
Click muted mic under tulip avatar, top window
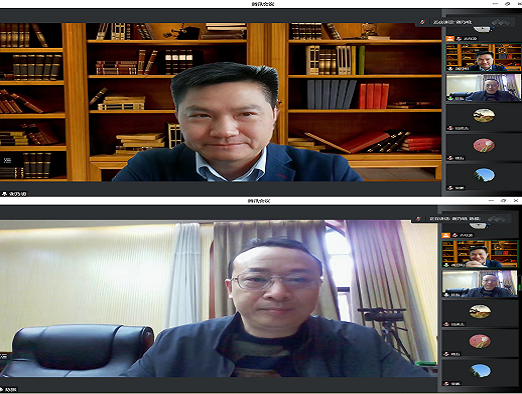(450, 158)
